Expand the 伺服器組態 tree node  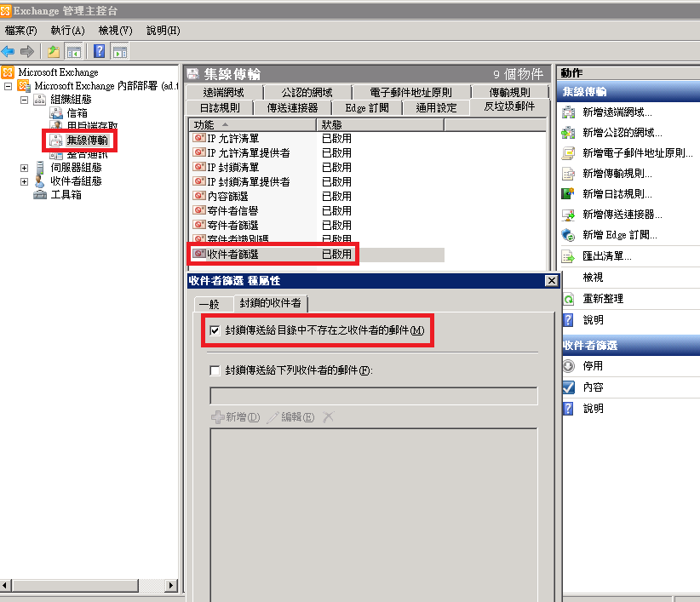24,168
